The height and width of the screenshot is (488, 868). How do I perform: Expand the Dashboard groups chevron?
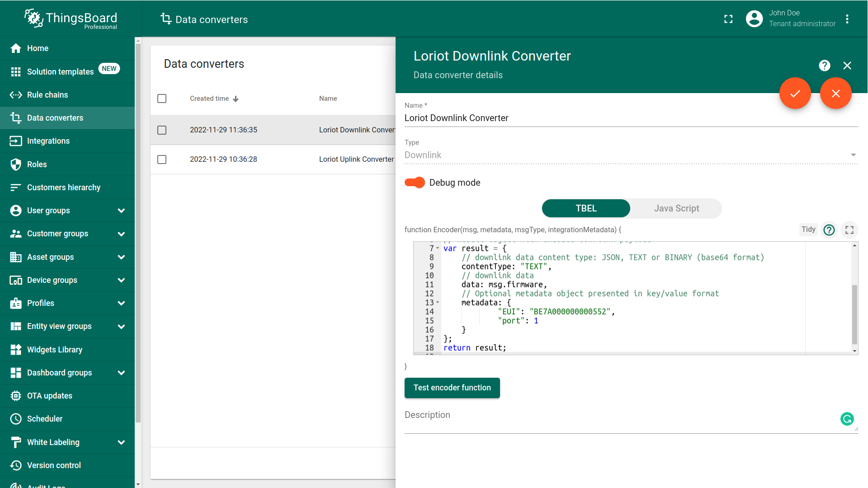pyautogui.click(x=121, y=373)
